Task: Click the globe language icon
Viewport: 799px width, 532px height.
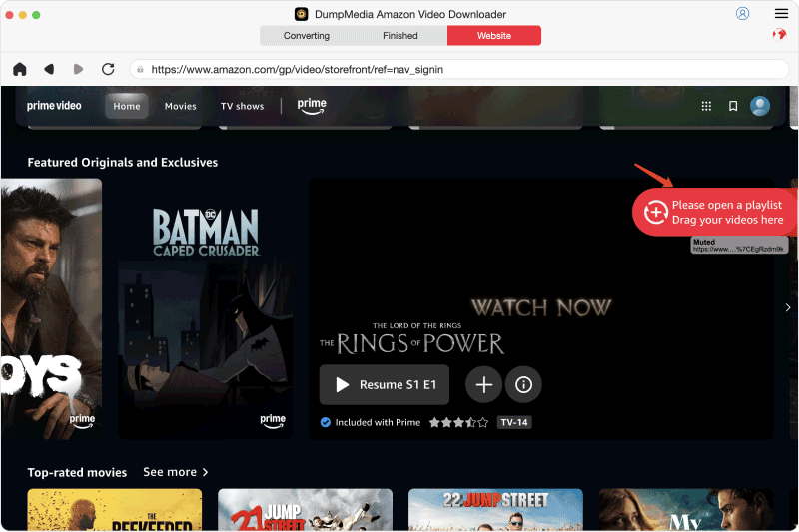Action: [x=779, y=34]
